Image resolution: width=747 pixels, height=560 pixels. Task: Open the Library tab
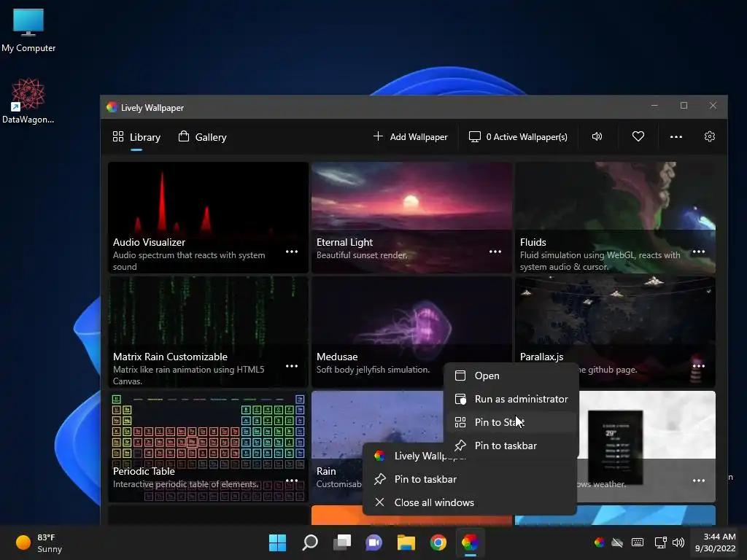click(x=136, y=137)
